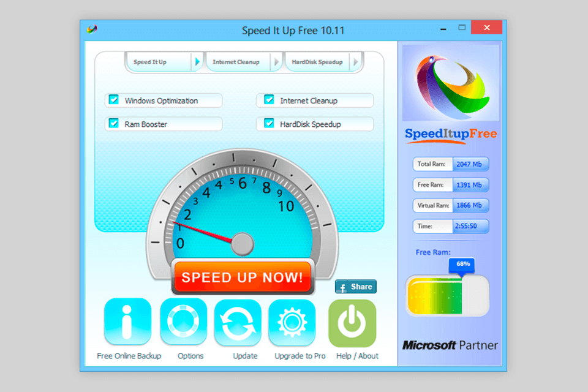Viewport: 588px width, 392px height.
Task: Toggle the Ram Booster checkbox
Action: [x=114, y=123]
